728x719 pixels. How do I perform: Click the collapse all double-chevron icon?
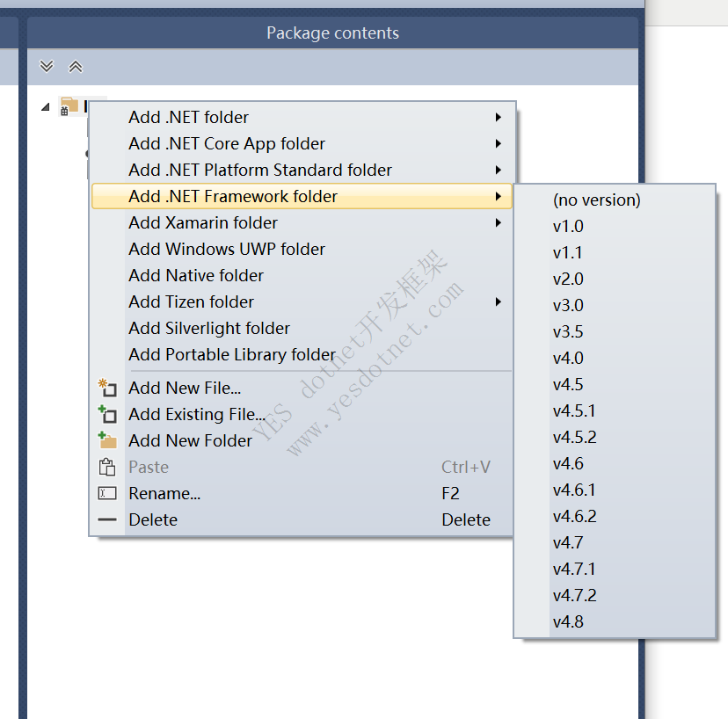(x=76, y=67)
